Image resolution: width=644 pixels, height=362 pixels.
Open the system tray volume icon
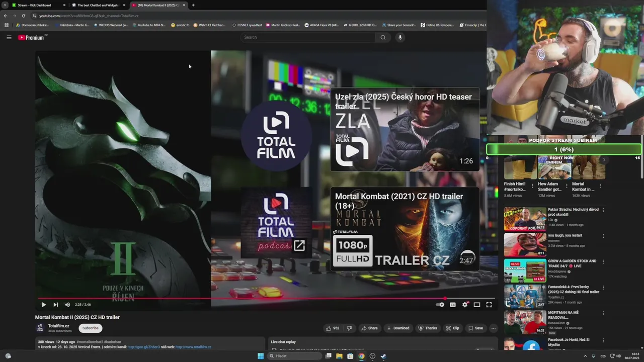pyautogui.click(x=618, y=356)
